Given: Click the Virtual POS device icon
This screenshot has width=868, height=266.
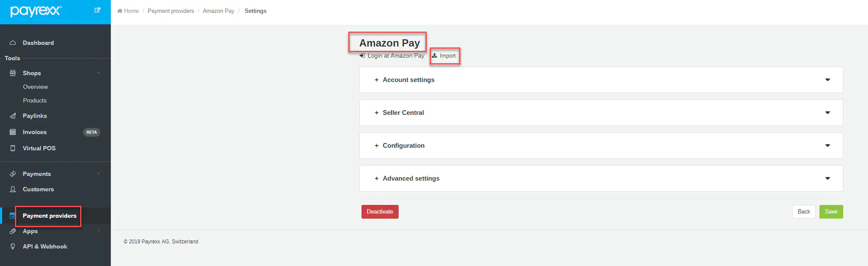Looking at the screenshot, I should tap(13, 148).
